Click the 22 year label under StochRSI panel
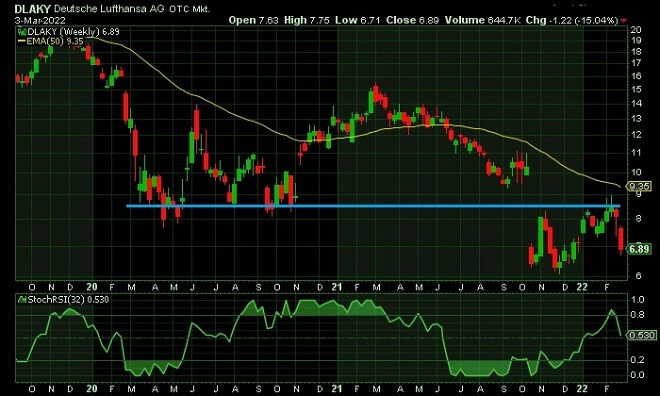 (582, 388)
